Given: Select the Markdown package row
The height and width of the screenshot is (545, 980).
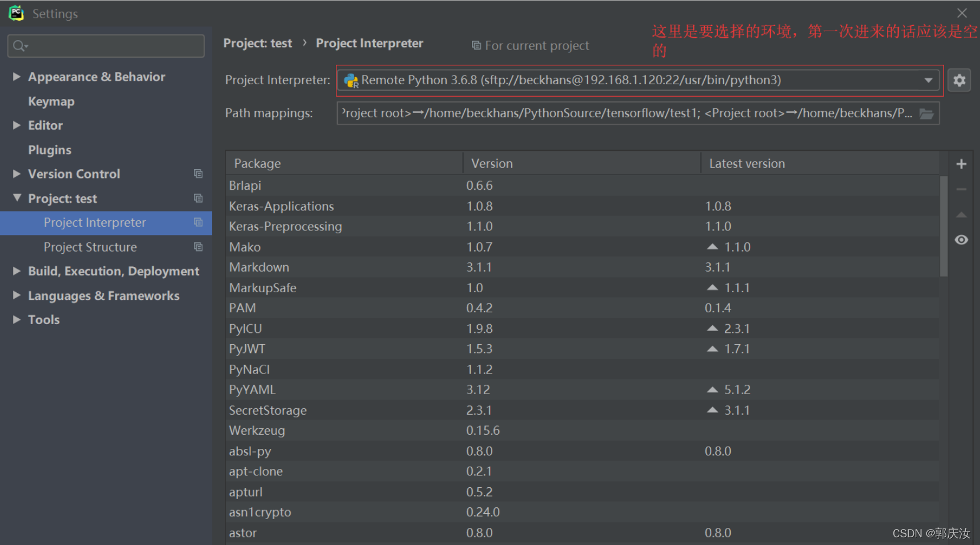Looking at the screenshot, I should click(582, 267).
